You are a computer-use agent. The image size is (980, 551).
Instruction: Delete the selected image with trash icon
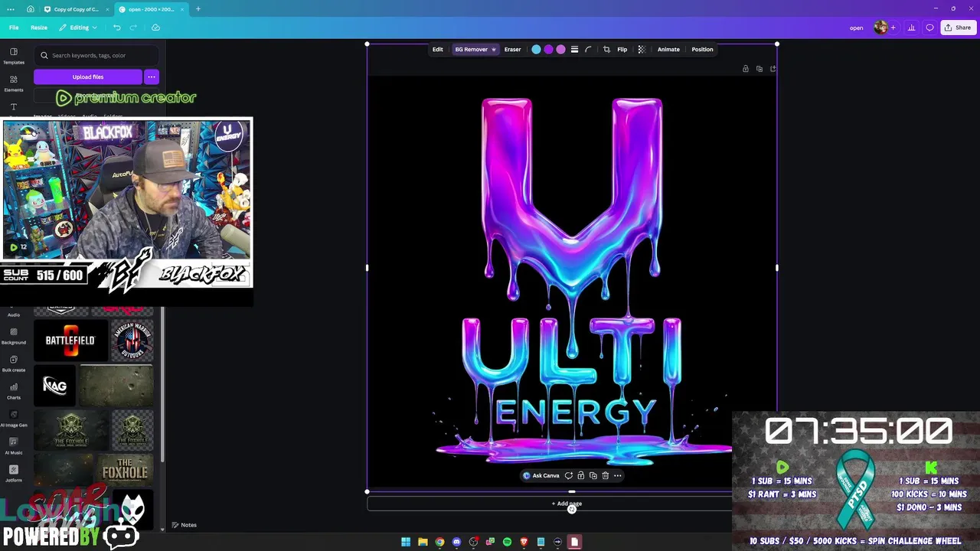(605, 476)
